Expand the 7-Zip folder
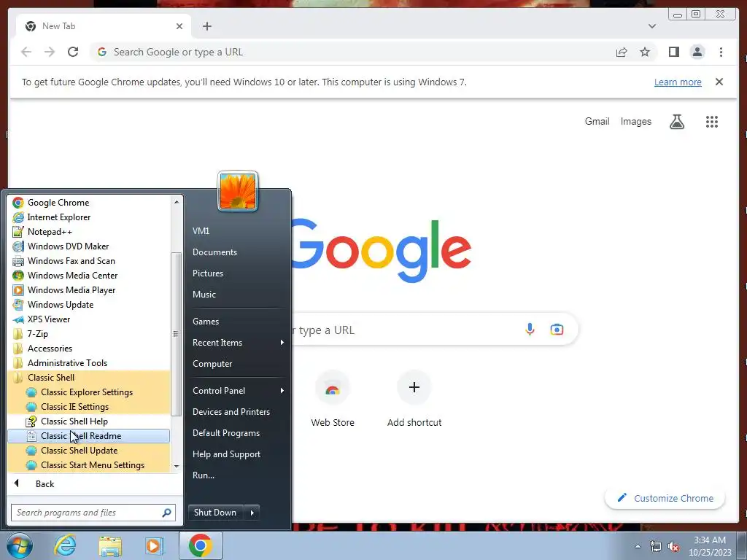This screenshot has width=747, height=560. 88,334
